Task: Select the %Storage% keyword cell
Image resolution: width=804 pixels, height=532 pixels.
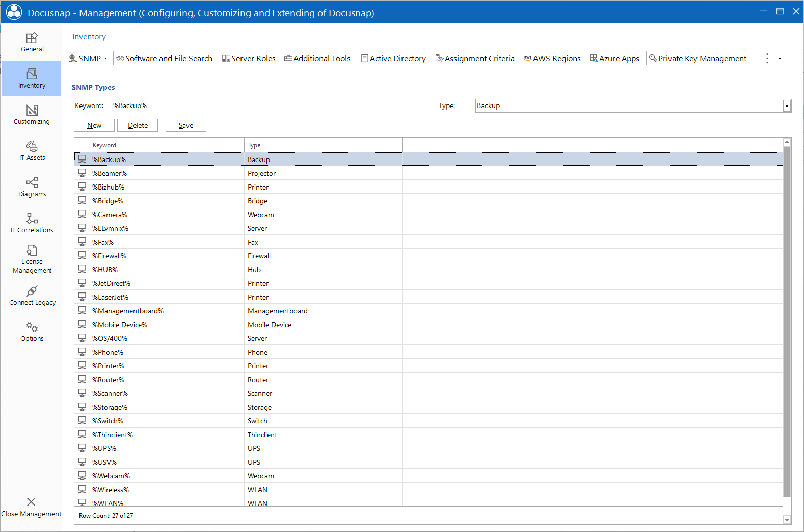Action: pos(167,407)
